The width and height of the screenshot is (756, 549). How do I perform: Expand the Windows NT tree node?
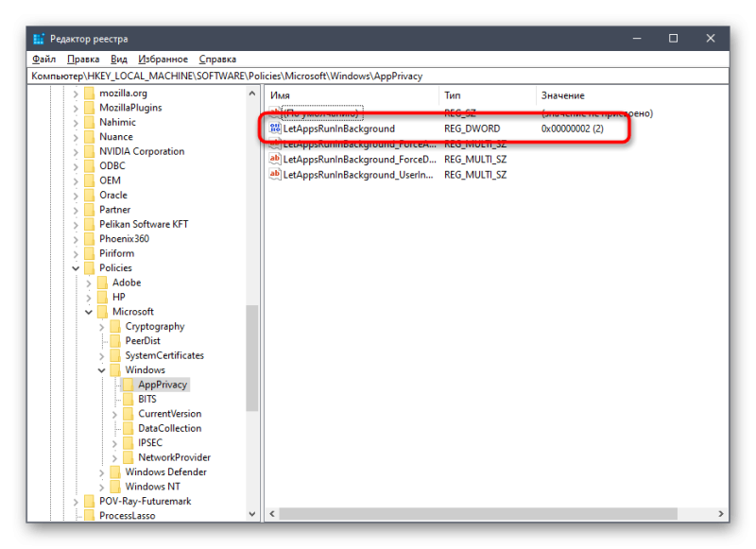[102, 487]
